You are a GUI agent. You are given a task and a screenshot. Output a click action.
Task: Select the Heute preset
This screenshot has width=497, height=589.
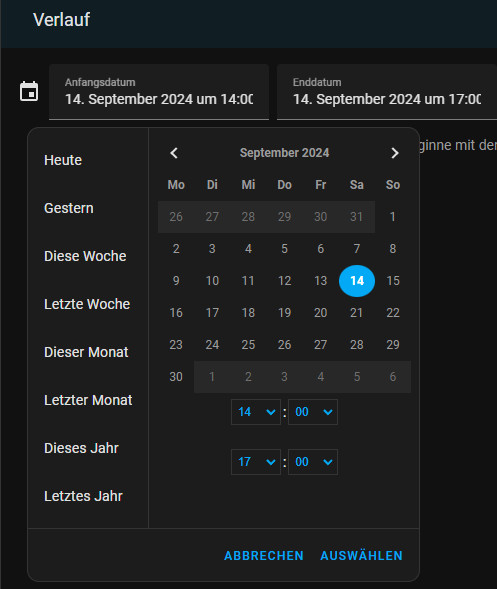click(x=63, y=160)
